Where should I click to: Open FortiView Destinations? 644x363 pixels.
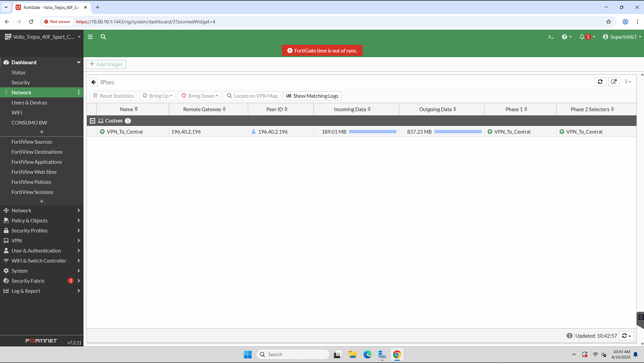(x=37, y=152)
